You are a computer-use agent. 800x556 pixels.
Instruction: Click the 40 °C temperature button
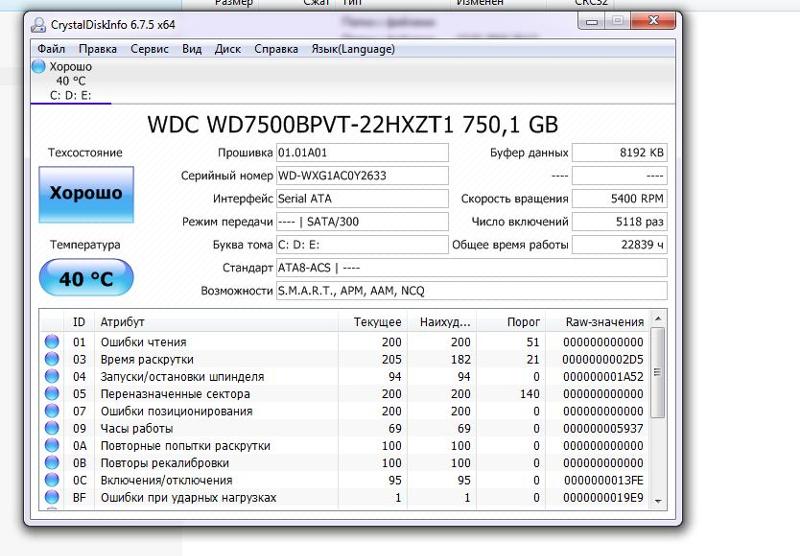pyautogui.click(x=86, y=278)
